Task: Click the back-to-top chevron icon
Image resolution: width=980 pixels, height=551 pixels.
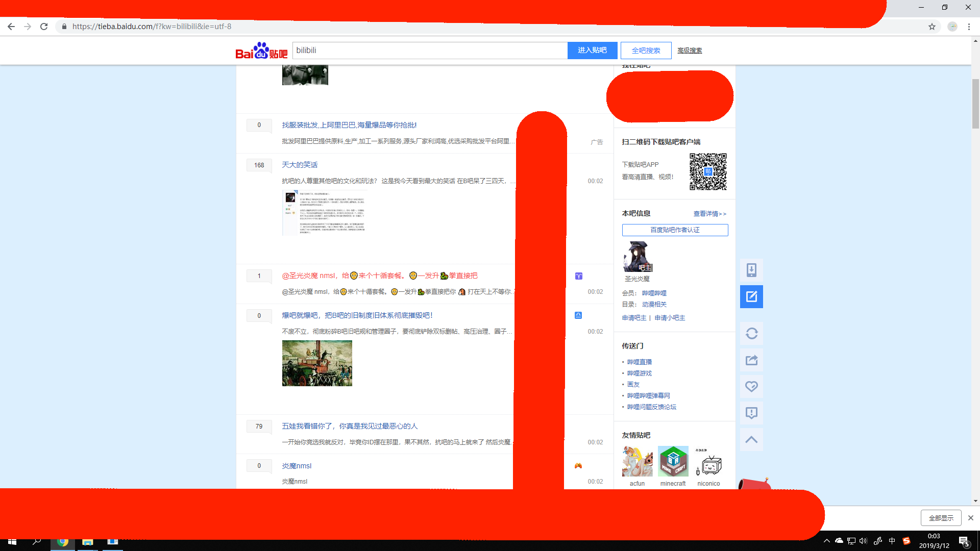Action: click(x=751, y=440)
